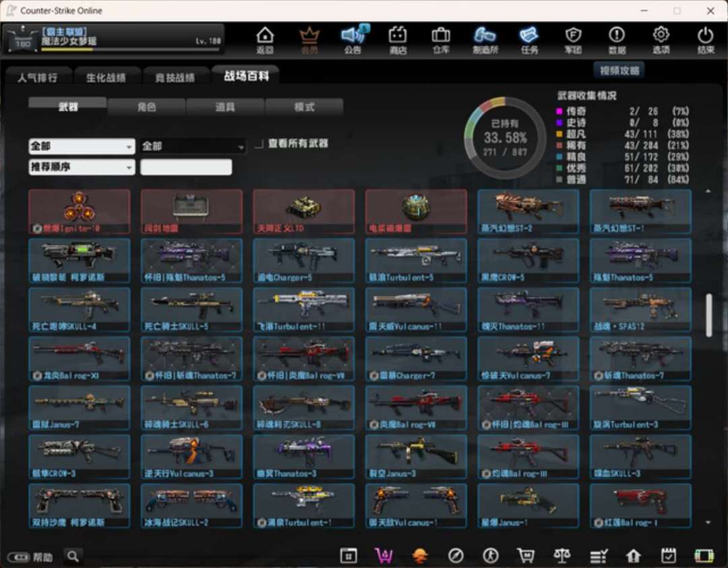Image resolution: width=728 pixels, height=568 pixels.
Task: Click the pink shopping basket icon
Action: pyautogui.click(x=384, y=555)
